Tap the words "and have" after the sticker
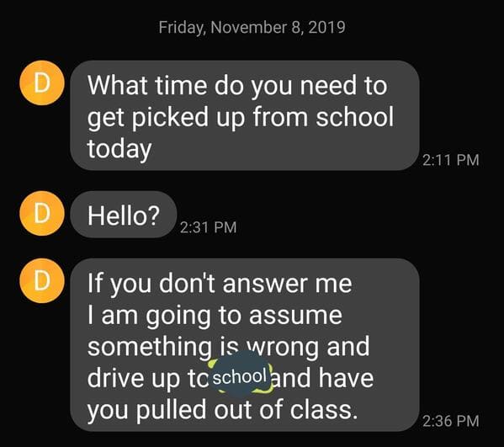The width and height of the screenshot is (504, 447). coord(323,378)
